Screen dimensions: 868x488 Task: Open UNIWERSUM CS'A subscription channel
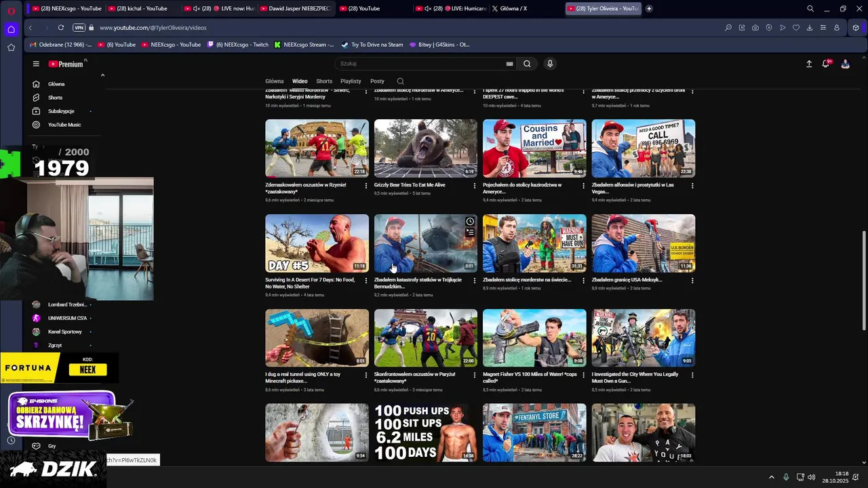point(67,318)
